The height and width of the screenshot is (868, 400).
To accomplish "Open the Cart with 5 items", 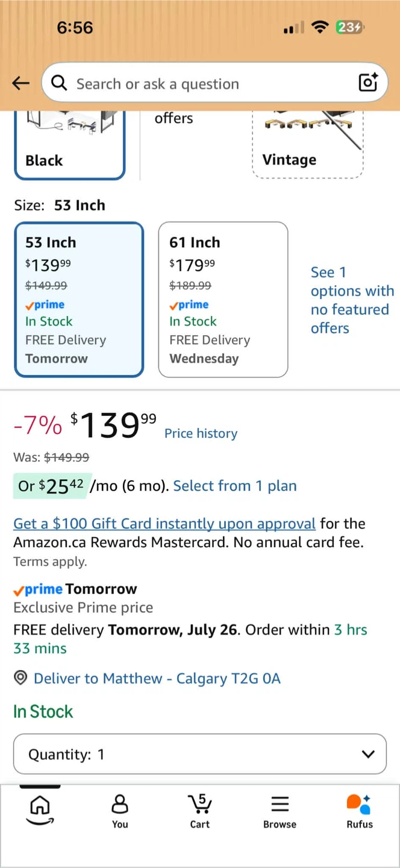I will (x=199, y=811).
